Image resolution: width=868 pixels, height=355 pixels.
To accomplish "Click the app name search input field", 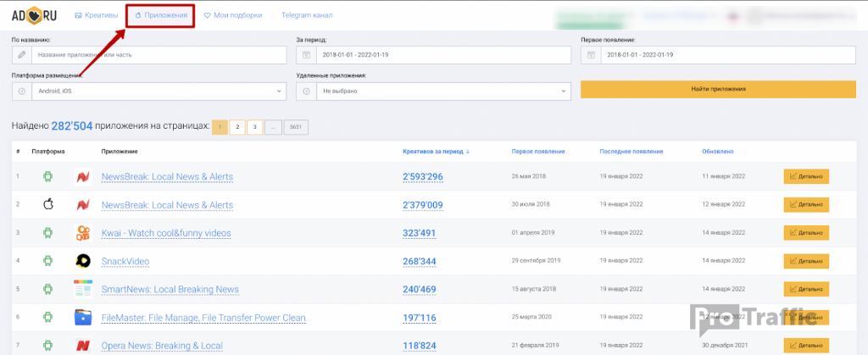I will tap(159, 55).
